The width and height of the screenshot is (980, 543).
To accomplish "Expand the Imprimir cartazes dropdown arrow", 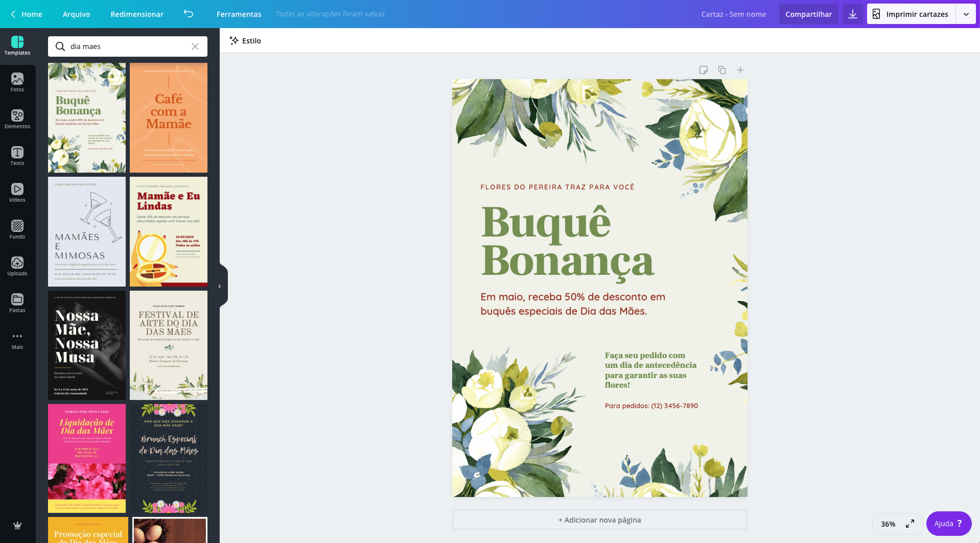I will (x=966, y=14).
